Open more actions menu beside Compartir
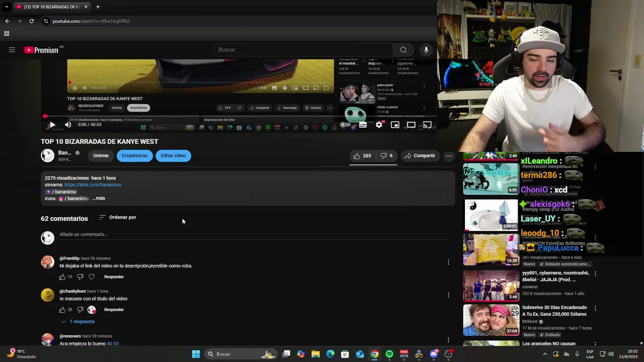The width and height of the screenshot is (644, 362). pos(449,156)
